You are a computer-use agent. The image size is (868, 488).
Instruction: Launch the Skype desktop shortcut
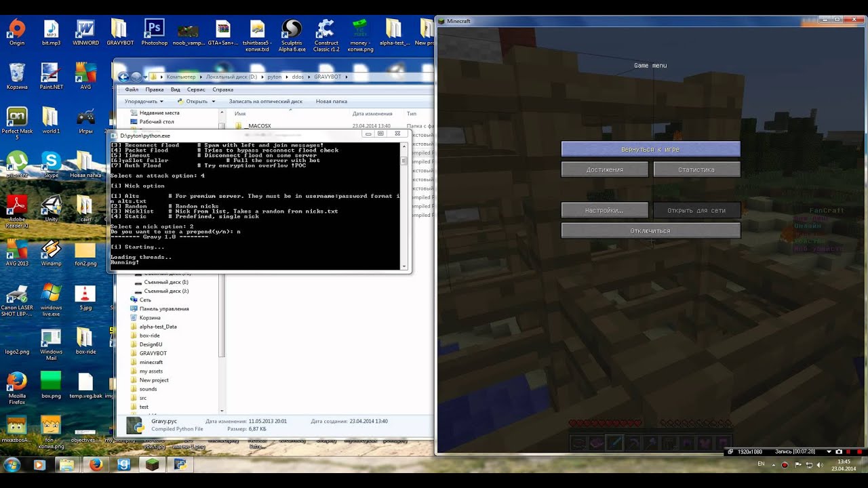tap(51, 165)
